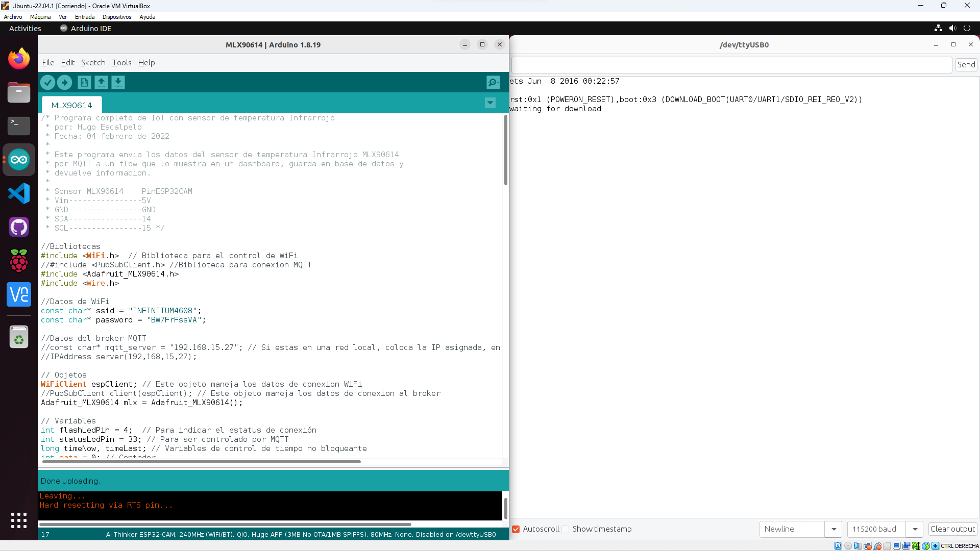The image size is (980, 551).
Task: Open Visual Studio Code from dock
Action: [19, 193]
